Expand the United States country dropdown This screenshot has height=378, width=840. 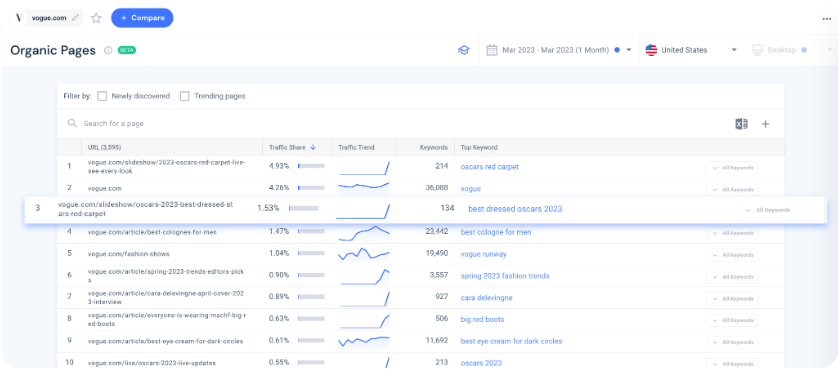(x=691, y=50)
